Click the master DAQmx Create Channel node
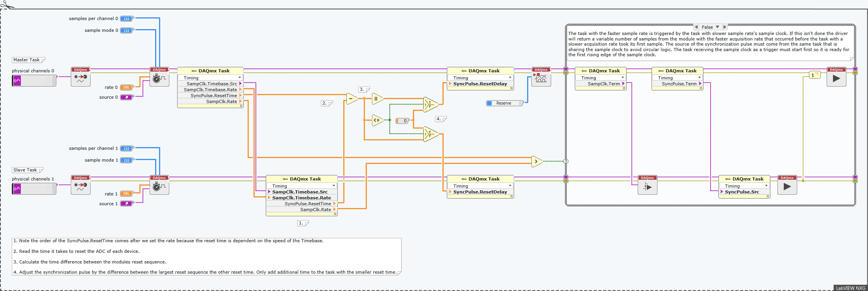The image size is (868, 291). [81, 77]
